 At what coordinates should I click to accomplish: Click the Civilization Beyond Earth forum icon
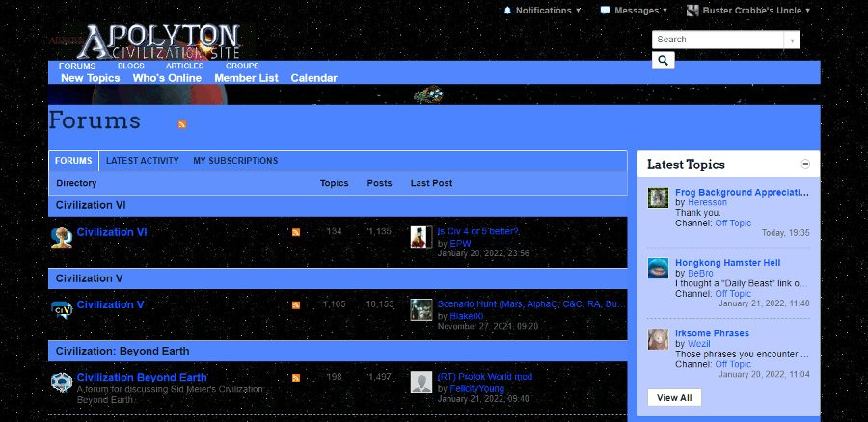pos(62,382)
